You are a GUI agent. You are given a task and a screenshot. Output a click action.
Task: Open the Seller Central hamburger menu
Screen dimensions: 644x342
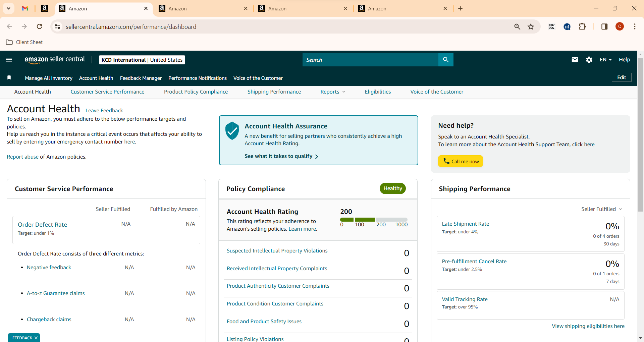9,60
